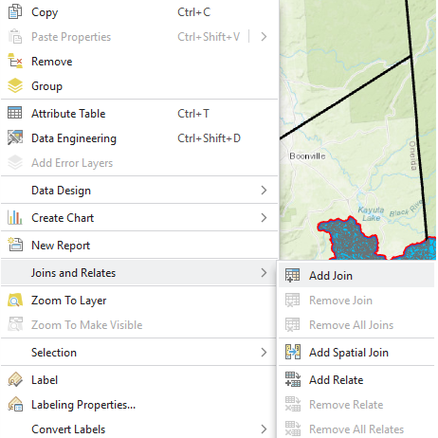Expand the Selection submenu arrow
Image resolution: width=438 pixels, height=438 pixels.
click(x=264, y=352)
